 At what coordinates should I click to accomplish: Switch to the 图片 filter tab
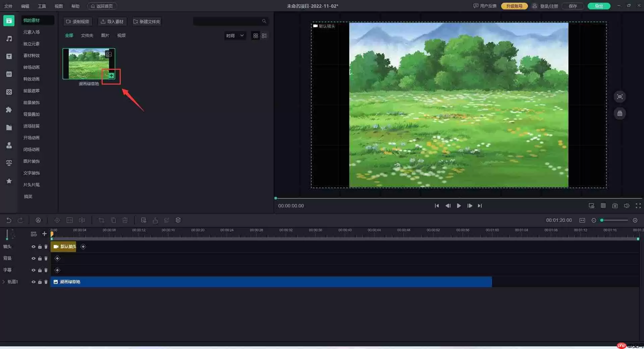pos(105,35)
